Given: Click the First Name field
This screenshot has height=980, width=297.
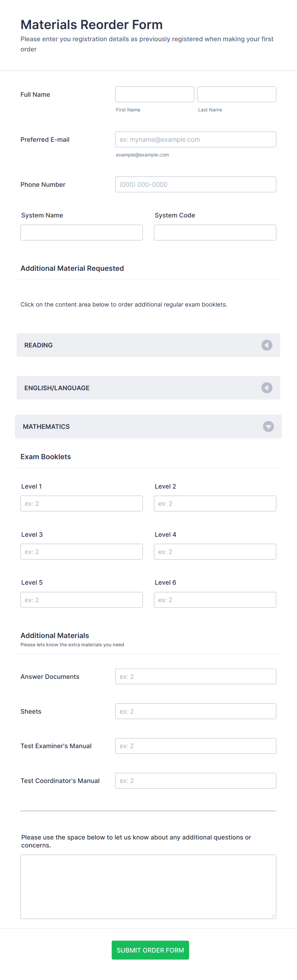Looking at the screenshot, I should tap(154, 94).
